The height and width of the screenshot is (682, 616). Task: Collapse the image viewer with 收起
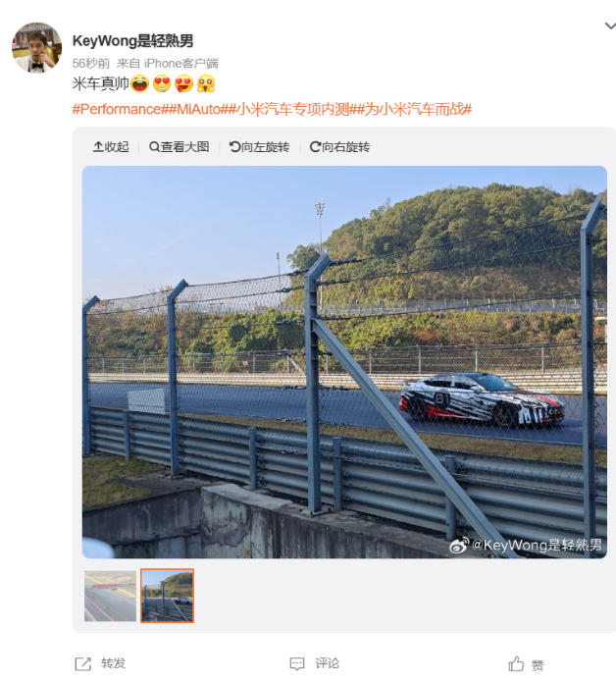(x=111, y=147)
